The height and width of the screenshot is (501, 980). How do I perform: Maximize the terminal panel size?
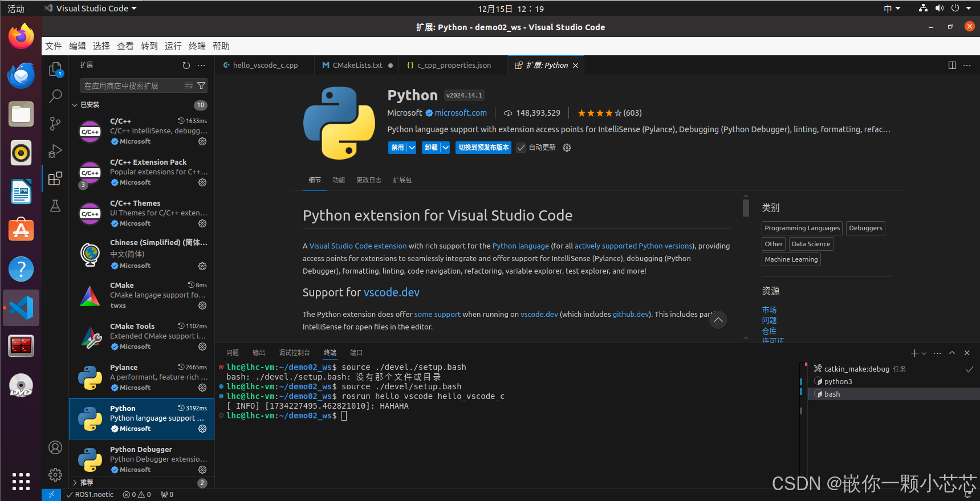[952, 353]
